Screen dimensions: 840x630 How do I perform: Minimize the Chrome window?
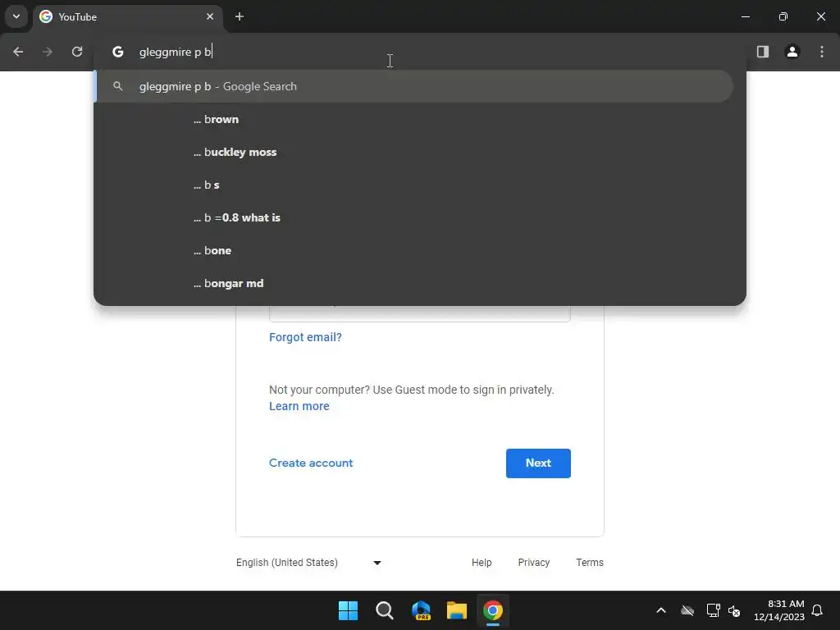pyautogui.click(x=745, y=16)
